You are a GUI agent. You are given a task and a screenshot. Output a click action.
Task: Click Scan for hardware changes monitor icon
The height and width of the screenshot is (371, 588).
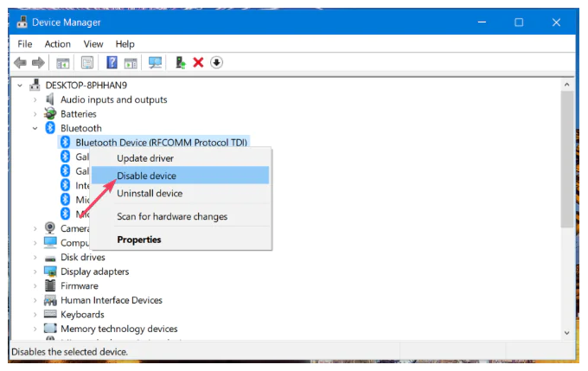pos(155,62)
